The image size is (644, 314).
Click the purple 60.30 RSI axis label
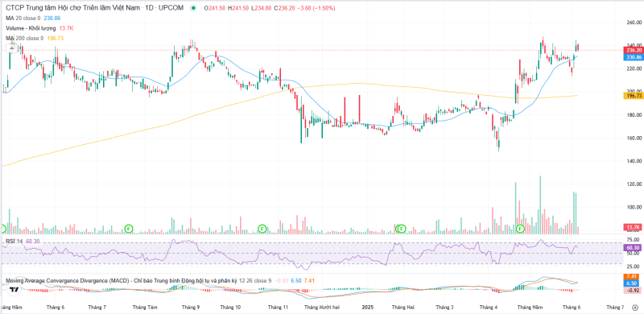coord(633,247)
